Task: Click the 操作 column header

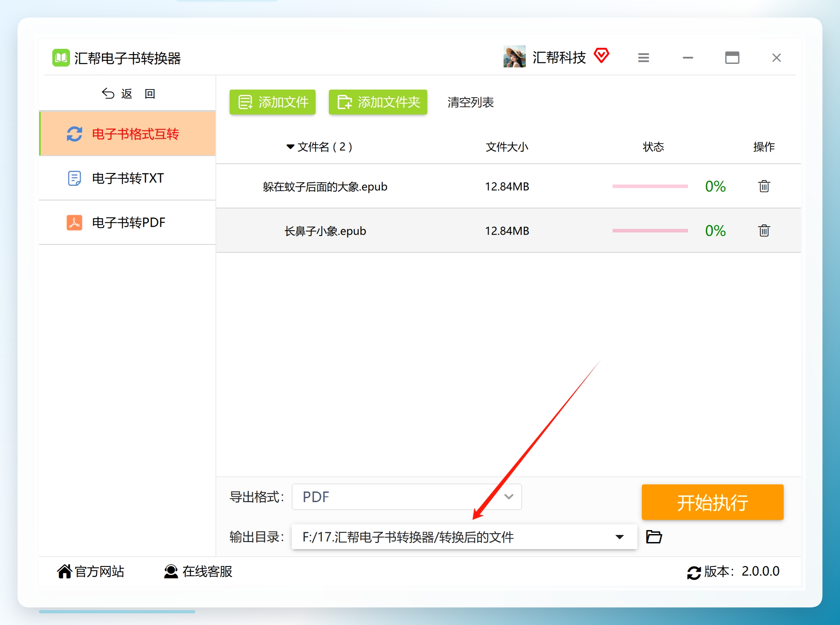Action: point(764,147)
